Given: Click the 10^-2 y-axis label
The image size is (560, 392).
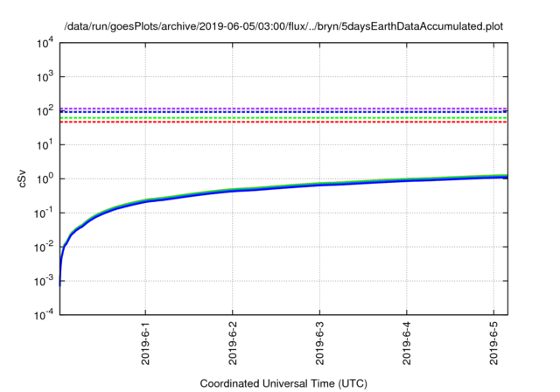Looking at the screenshot, I should coord(44,247).
